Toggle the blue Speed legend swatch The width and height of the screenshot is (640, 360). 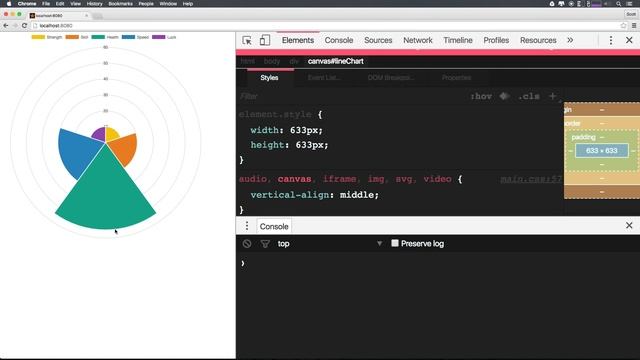pos(128,37)
